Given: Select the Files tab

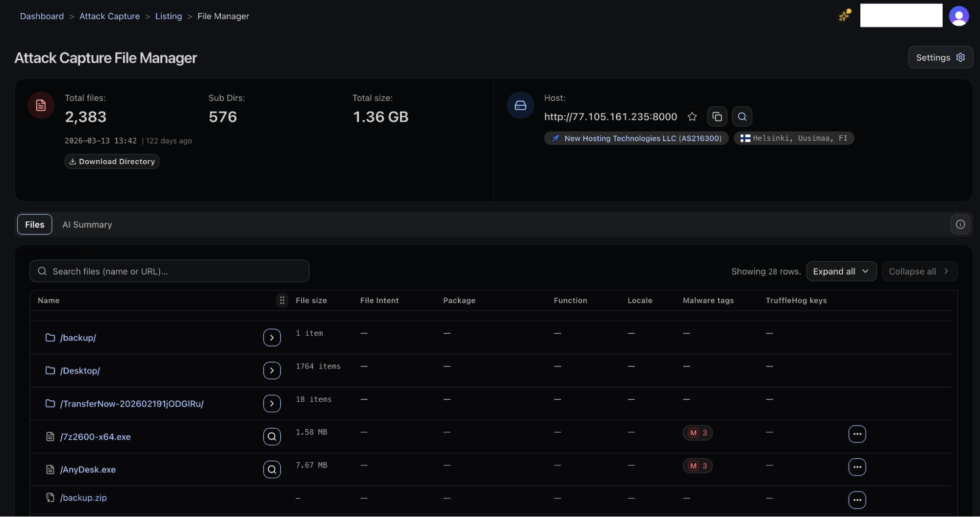Looking at the screenshot, I should (x=35, y=224).
